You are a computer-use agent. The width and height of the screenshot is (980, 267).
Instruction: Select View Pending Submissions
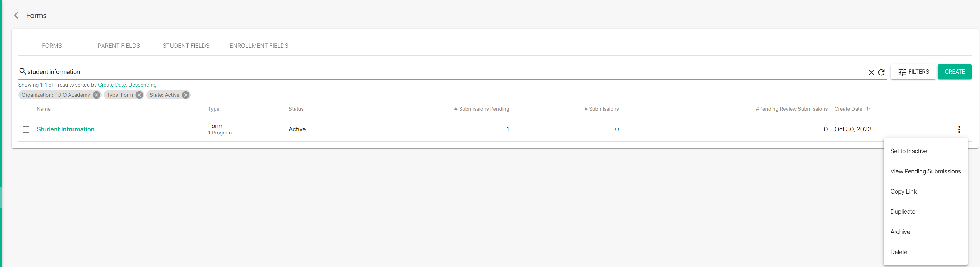click(x=925, y=171)
